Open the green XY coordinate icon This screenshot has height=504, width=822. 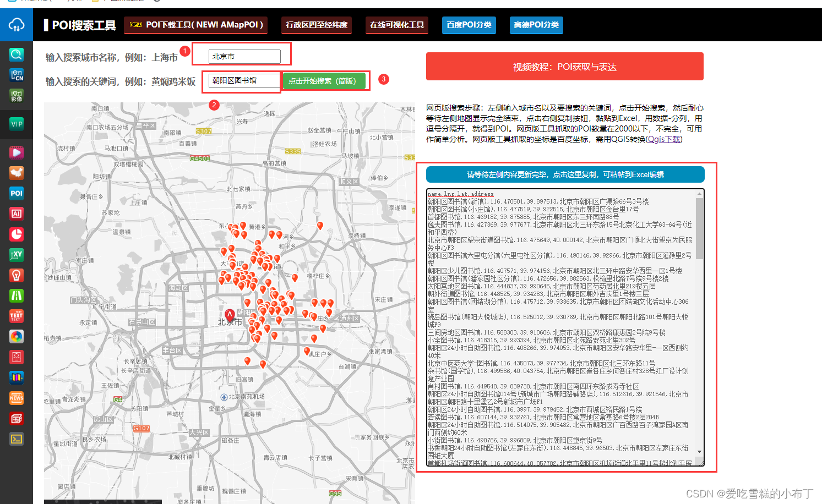(17, 255)
